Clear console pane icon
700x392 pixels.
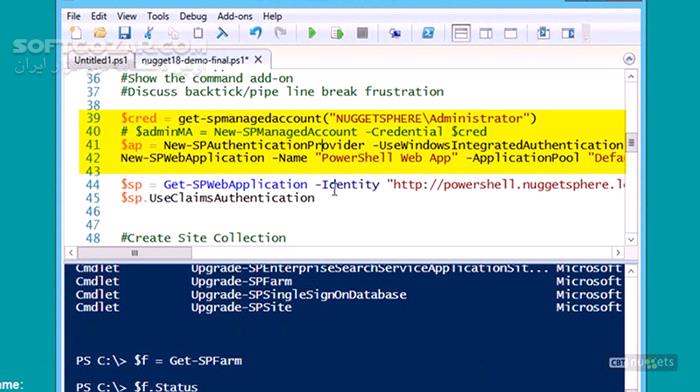[222, 33]
